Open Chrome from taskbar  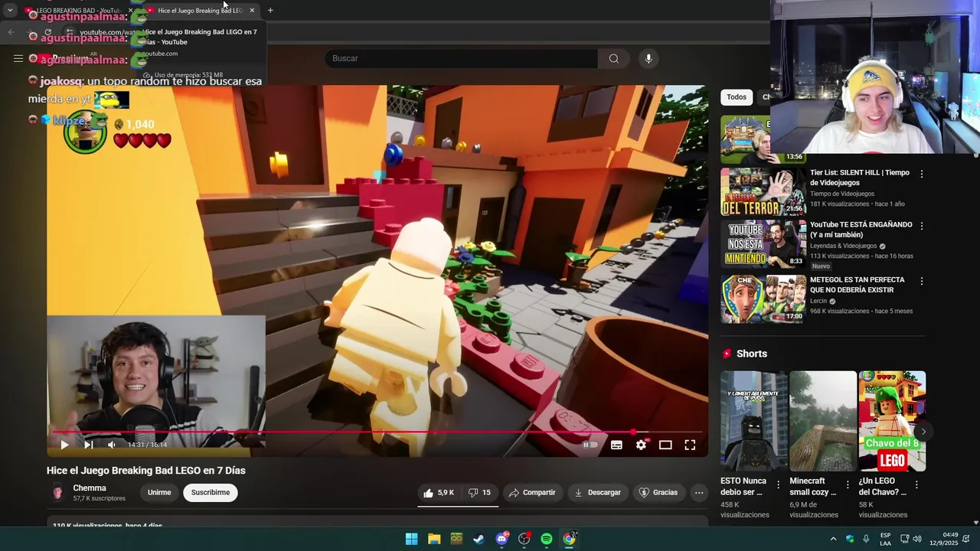(x=569, y=539)
